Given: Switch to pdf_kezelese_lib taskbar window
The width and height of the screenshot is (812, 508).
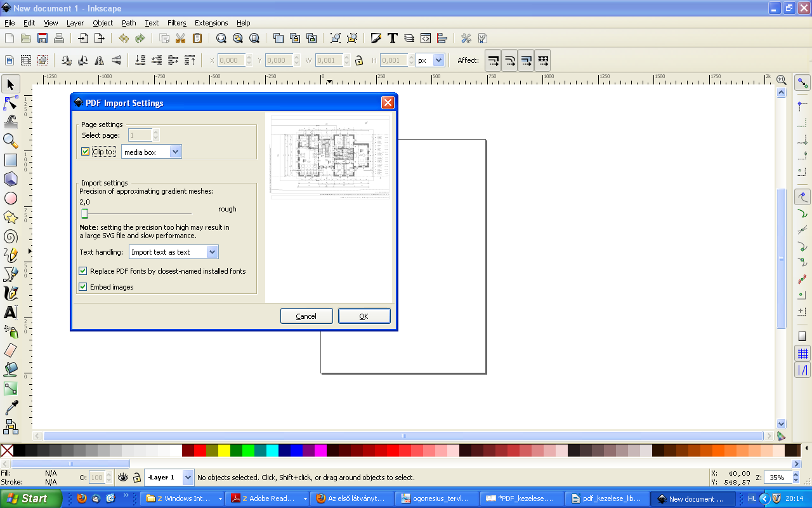Looking at the screenshot, I should pos(608,498).
